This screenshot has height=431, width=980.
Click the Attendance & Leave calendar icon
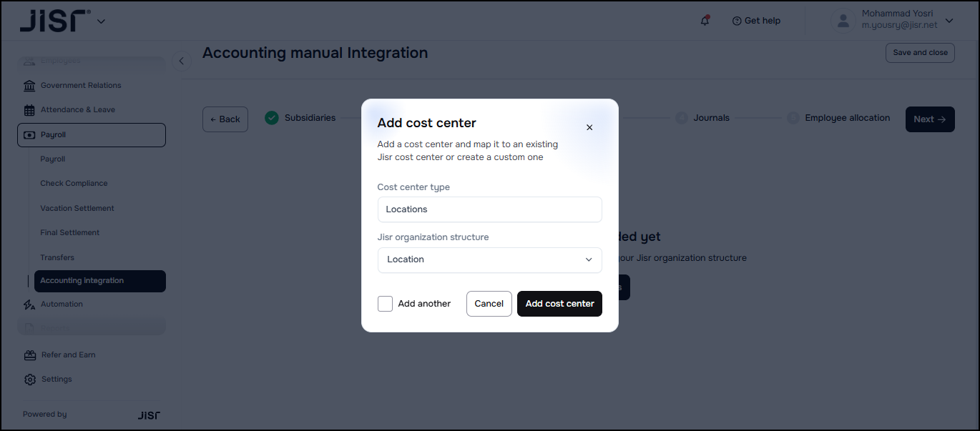click(29, 110)
